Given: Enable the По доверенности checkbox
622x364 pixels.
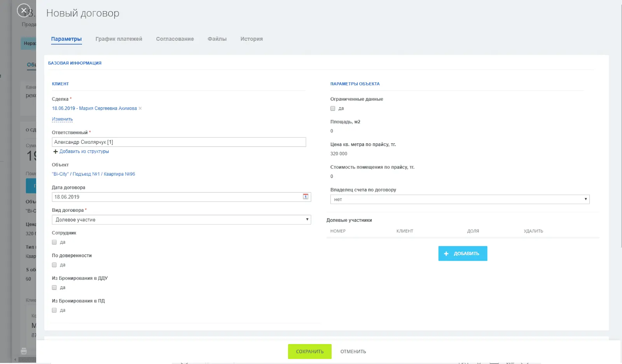Looking at the screenshot, I should click(54, 265).
